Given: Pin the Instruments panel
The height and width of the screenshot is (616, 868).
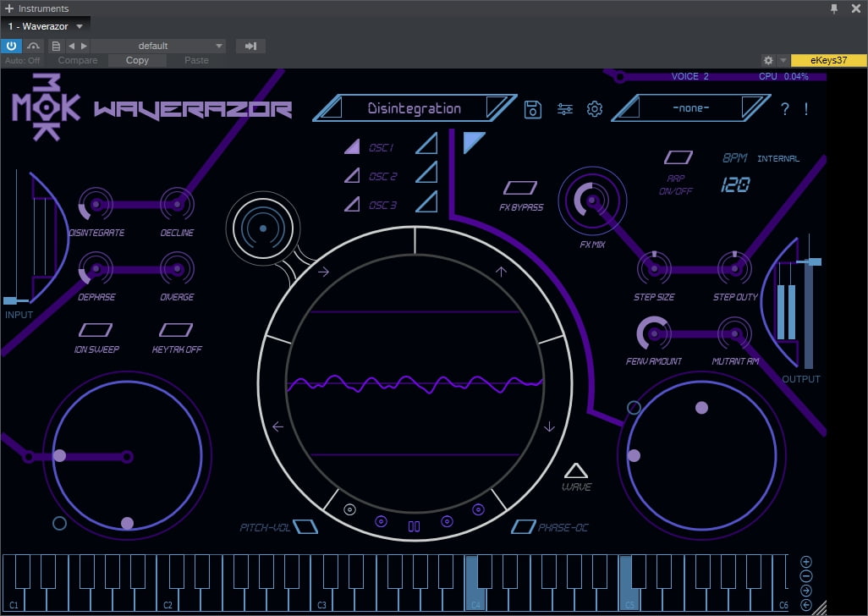Looking at the screenshot, I should (834, 8).
